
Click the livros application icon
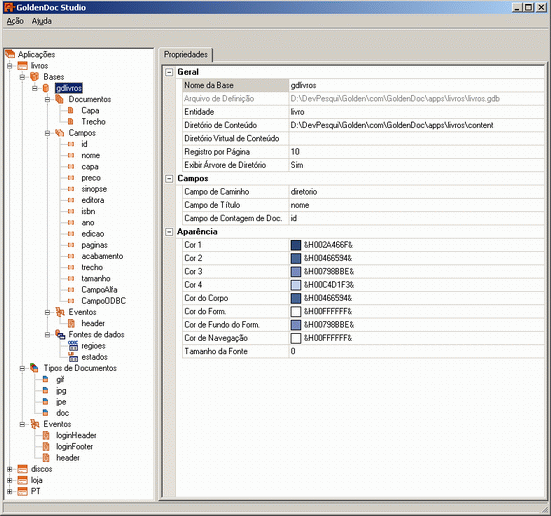pos(22,65)
